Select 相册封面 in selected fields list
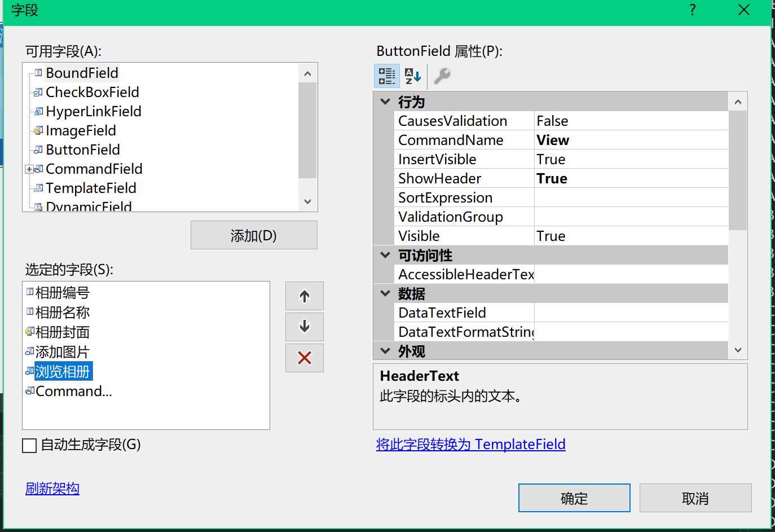This screenshot has height=532, width=775. (62, 332)
